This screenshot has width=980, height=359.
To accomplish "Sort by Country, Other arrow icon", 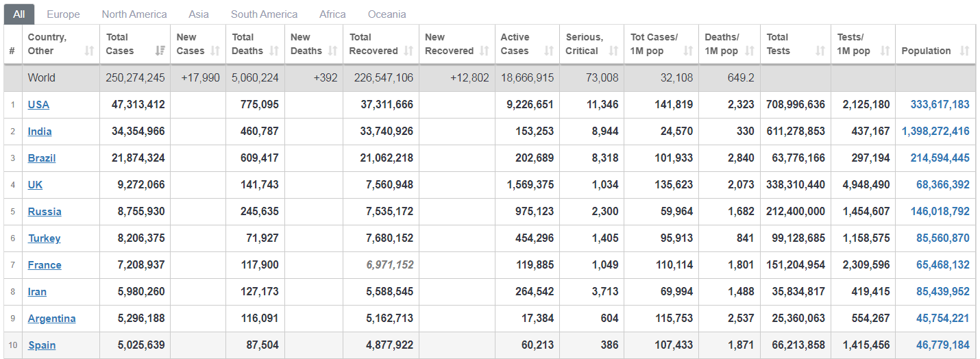I will pyautogui.click(x=89, y=51).
